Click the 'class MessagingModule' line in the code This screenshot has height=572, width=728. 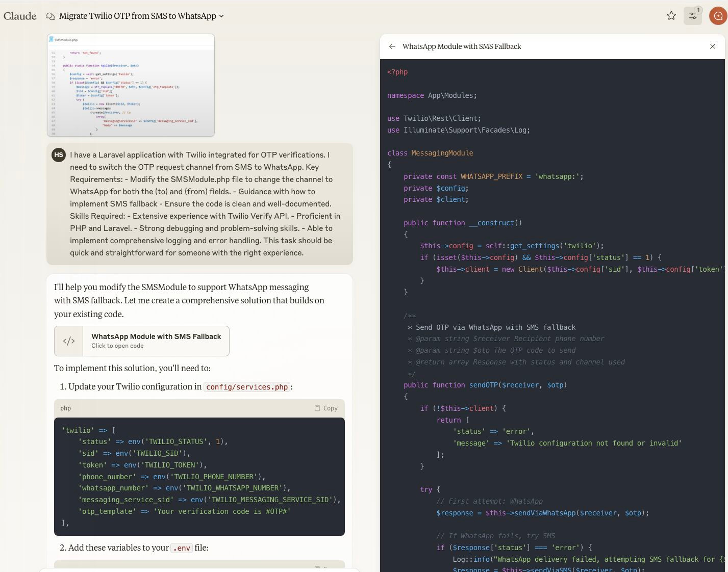point(430,153)
